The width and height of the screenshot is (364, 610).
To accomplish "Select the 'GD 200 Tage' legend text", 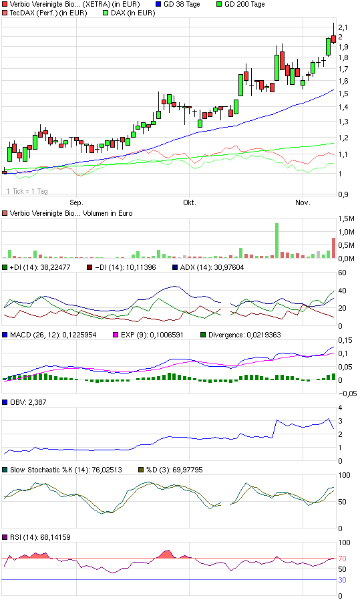I will click(244, 5).
